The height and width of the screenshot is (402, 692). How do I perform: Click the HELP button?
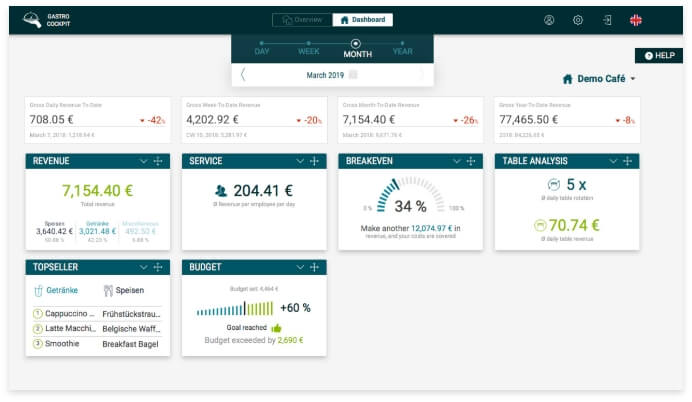[x=659, y=56]
